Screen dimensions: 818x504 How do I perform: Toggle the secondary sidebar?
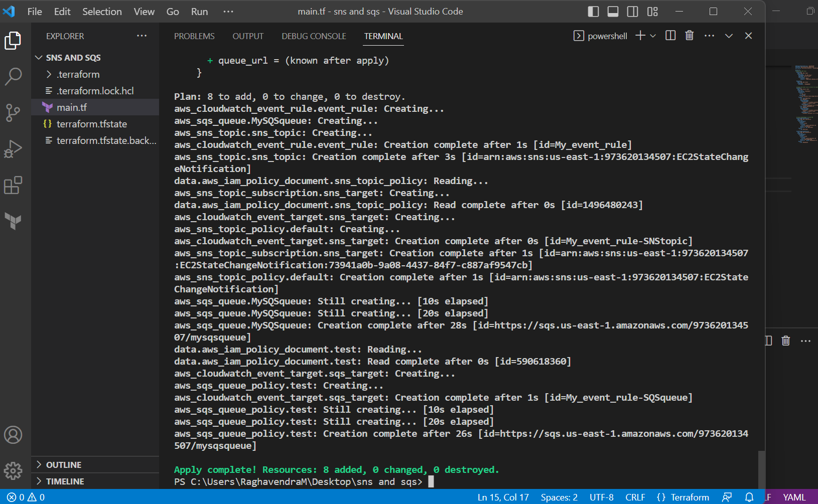point(632,11)
